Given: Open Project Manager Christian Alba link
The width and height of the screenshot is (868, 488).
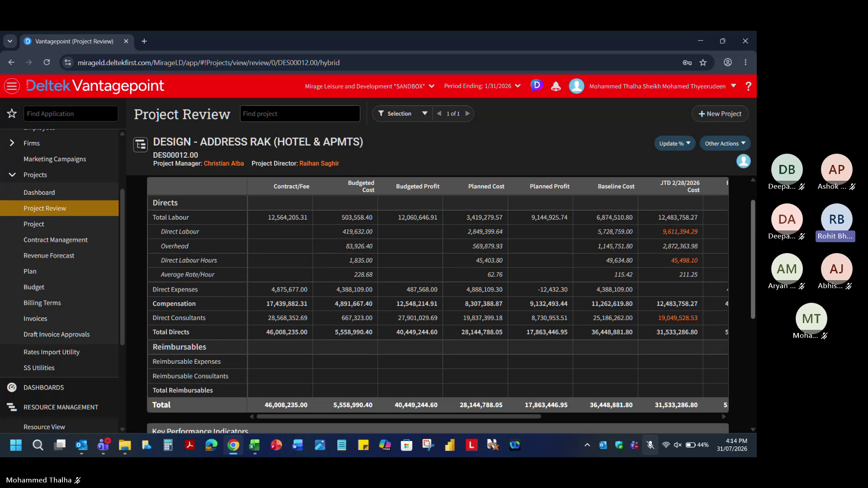Looking at the screenshot, I should click(224, 163).
